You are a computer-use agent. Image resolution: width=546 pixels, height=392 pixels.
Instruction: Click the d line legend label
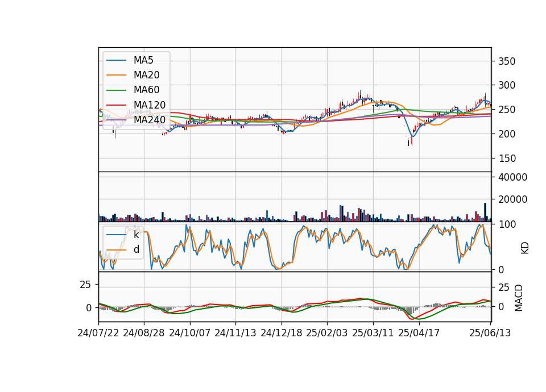pyautogui.click(x=136, y=249)
